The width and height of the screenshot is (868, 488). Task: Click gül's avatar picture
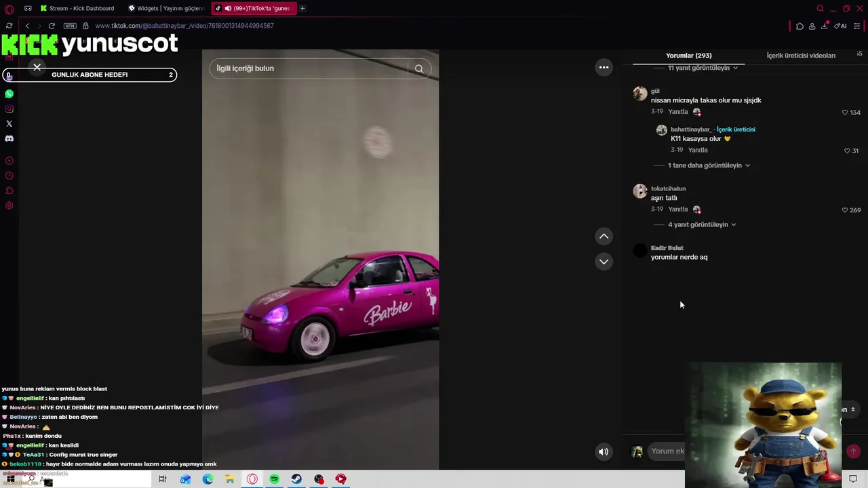[x=640, y=94]
